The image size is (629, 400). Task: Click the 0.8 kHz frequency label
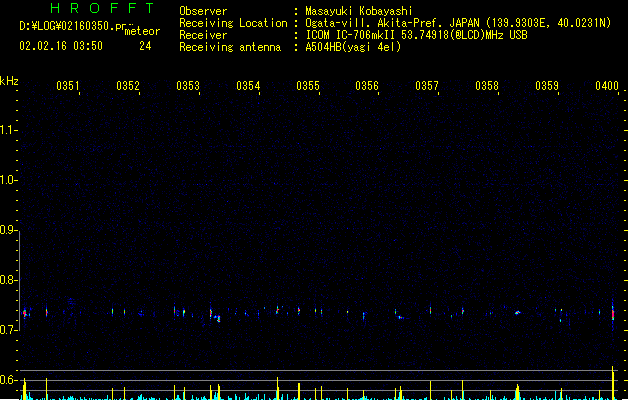[7, 280]
